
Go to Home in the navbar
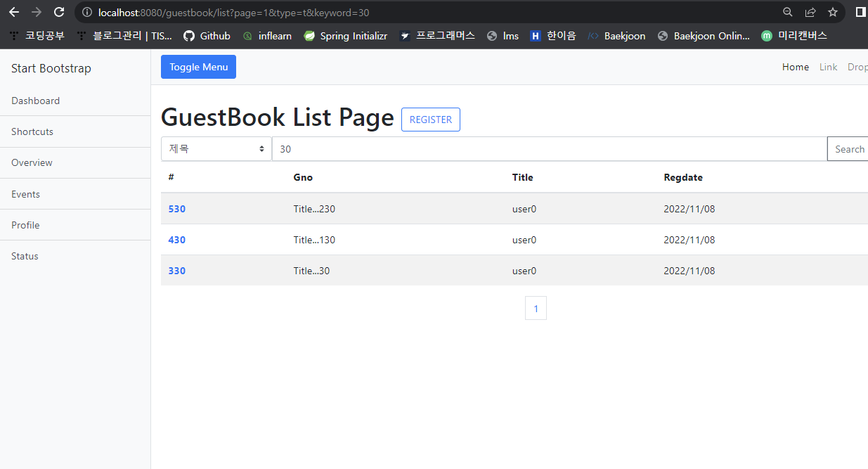pos(796,67)
